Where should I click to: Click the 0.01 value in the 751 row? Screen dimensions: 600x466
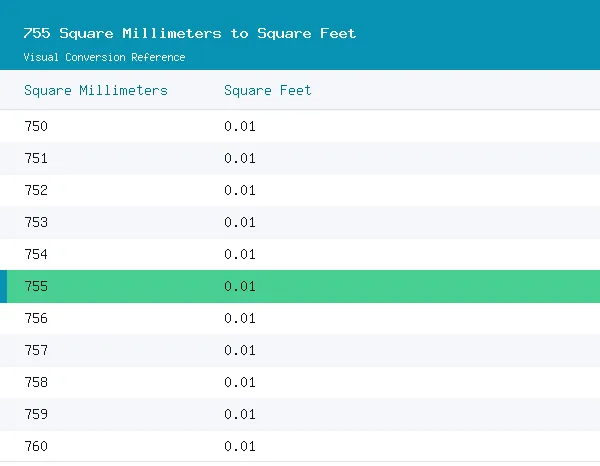click(x=240, y=158)
